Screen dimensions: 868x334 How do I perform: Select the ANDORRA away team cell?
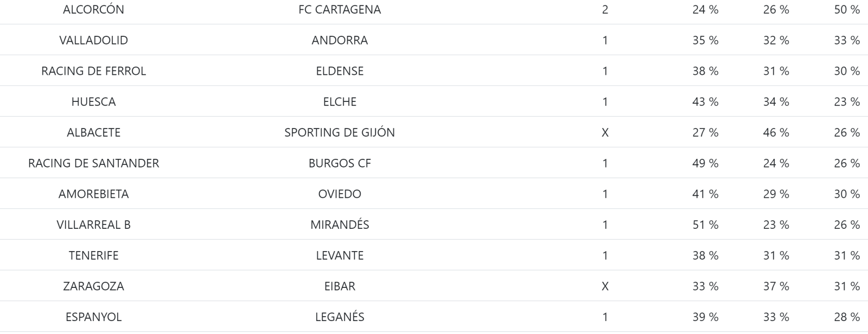340,40
